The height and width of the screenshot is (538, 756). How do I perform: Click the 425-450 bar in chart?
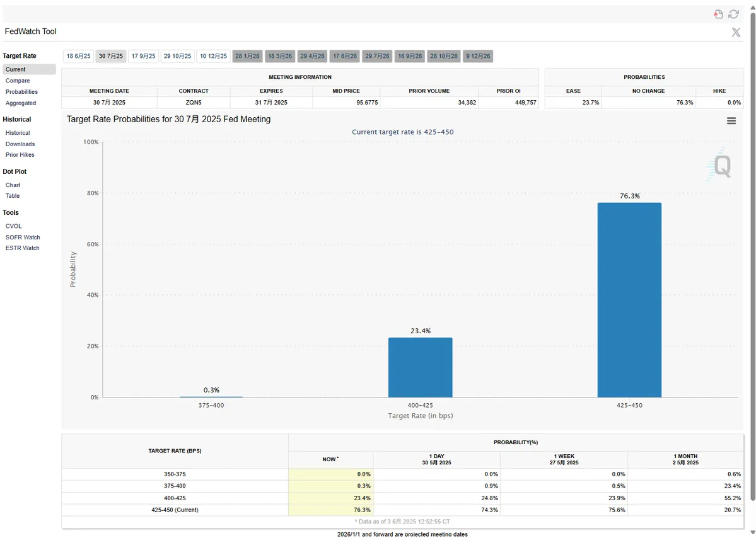pos(629,300)
